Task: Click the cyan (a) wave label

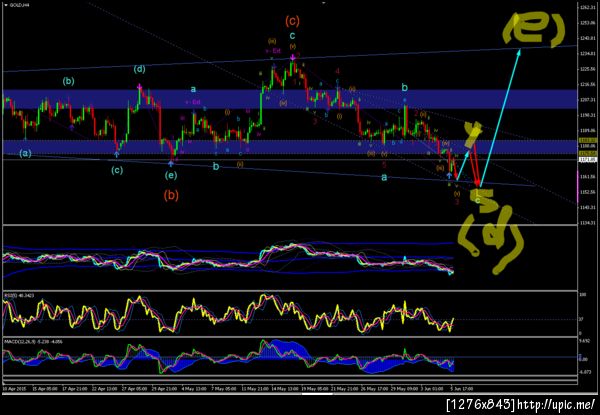Action: point(25,154)
